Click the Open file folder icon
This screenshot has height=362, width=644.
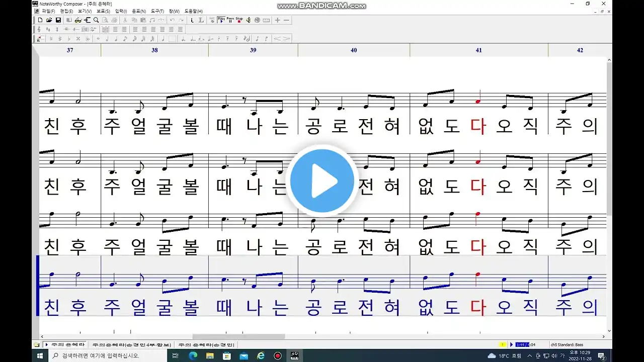click(49, 20)
